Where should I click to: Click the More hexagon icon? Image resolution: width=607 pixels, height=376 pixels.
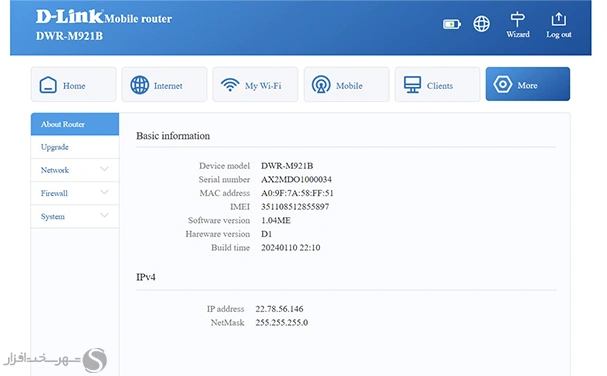click(502, 84)
